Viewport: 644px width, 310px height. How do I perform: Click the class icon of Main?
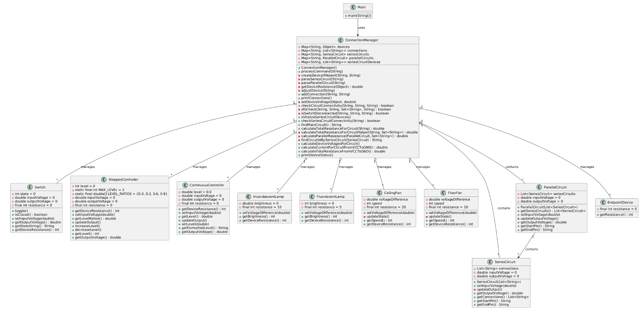(353, 7)
